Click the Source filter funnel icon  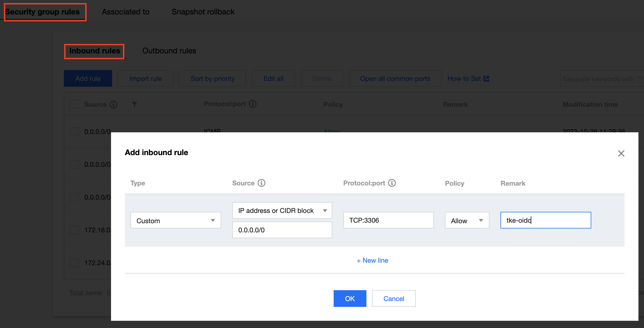click(x=135, y=105)
